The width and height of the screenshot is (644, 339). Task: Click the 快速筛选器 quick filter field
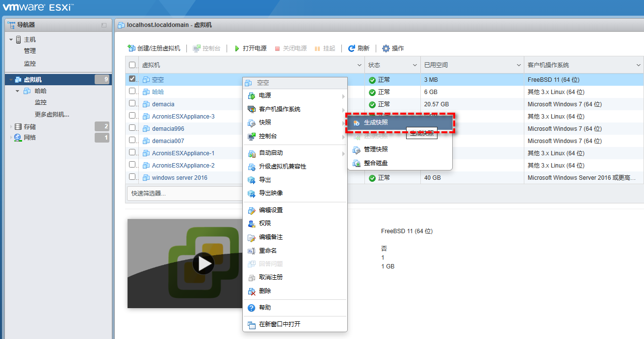click(x=184, y=194)
